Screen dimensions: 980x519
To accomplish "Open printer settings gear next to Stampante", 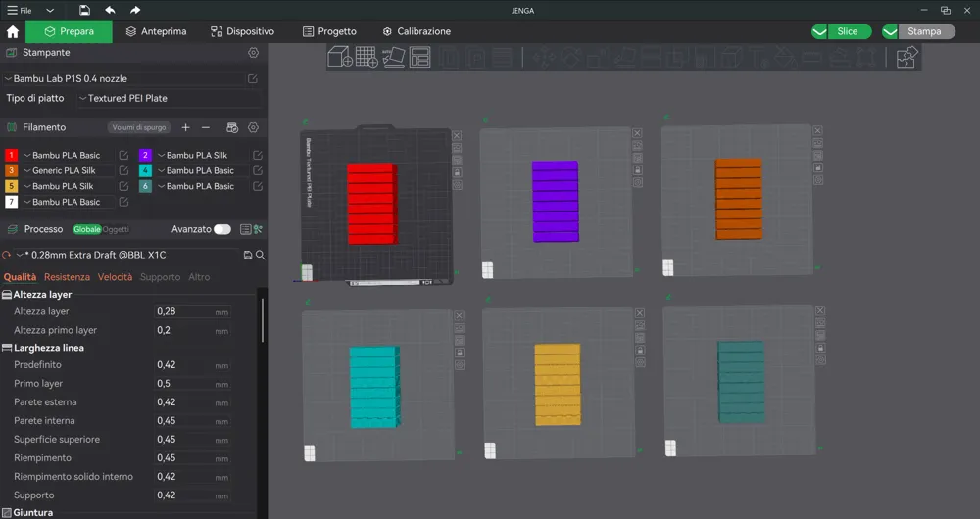I will tap(253, 53).
